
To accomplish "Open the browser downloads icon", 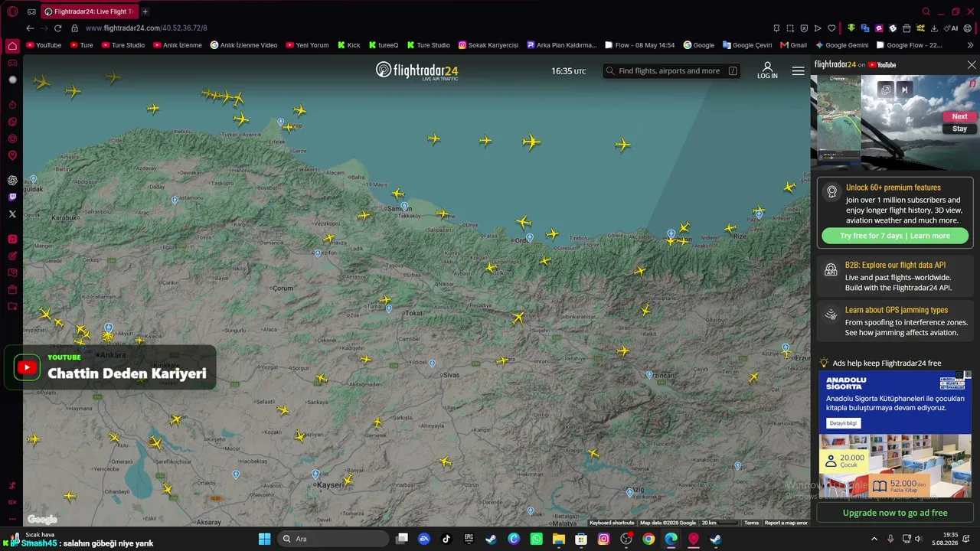I will pyautogui.click(x=934, y=28).
